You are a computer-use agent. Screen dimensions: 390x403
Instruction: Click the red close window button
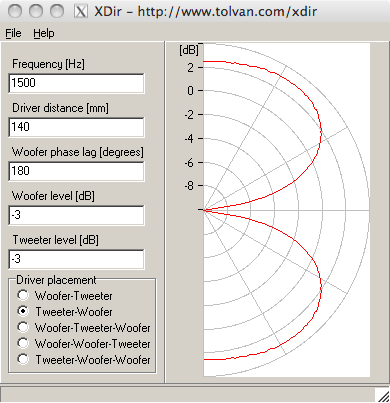tap(15, 11)
